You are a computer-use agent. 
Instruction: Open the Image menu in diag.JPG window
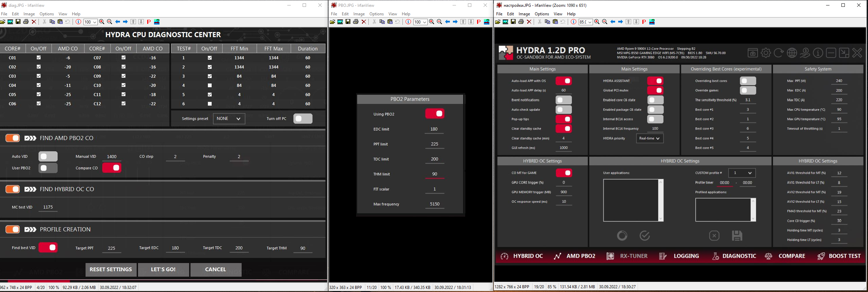[x=29, y=14]
